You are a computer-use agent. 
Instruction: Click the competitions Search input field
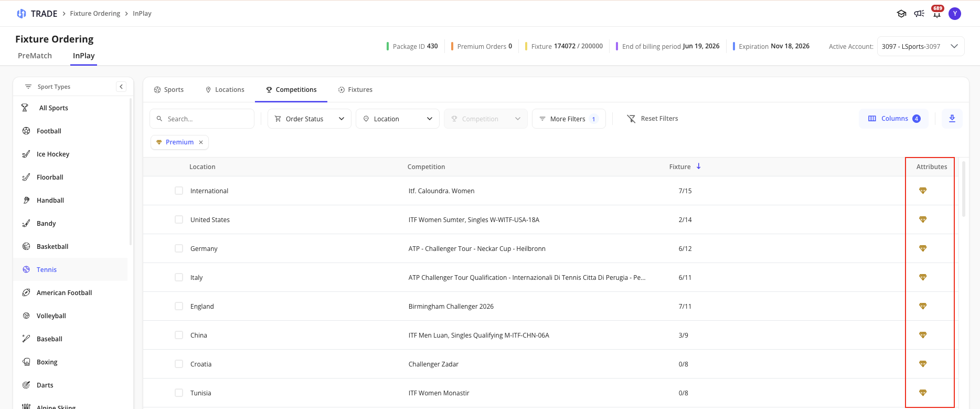click(202, 119)
